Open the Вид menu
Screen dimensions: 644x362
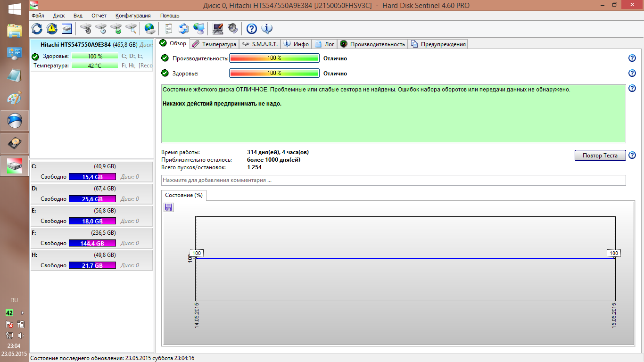pos(78,16)
